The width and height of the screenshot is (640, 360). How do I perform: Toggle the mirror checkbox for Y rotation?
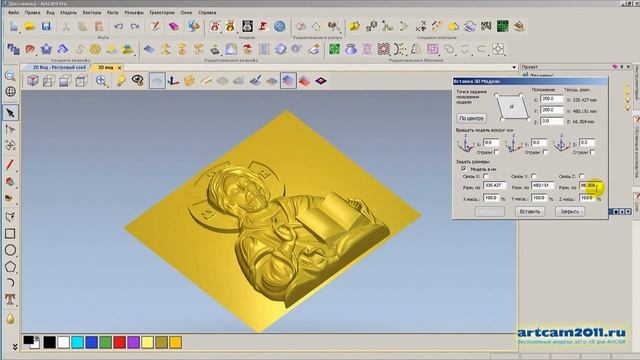tap(544, 152)
